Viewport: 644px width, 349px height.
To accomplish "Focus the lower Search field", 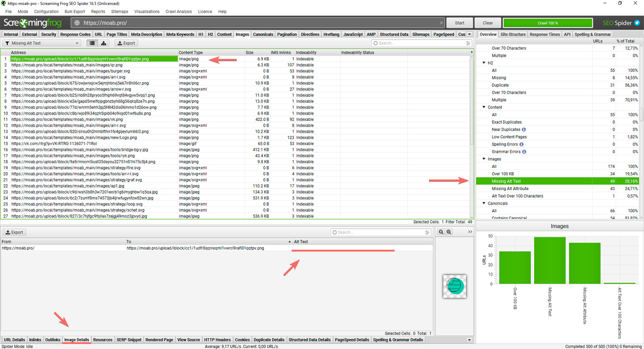I will pyautogui.click(x=381, y=233).
